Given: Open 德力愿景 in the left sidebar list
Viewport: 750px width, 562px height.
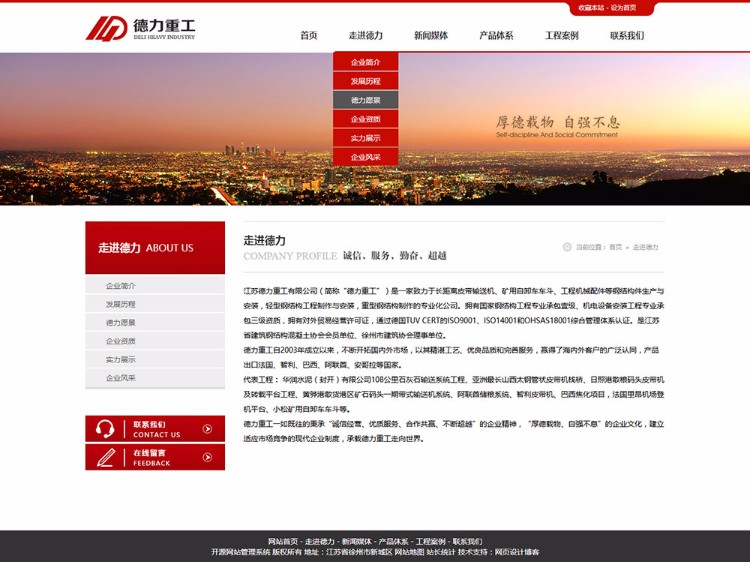Looking at the screenshot, I should [x=155, y=322].
